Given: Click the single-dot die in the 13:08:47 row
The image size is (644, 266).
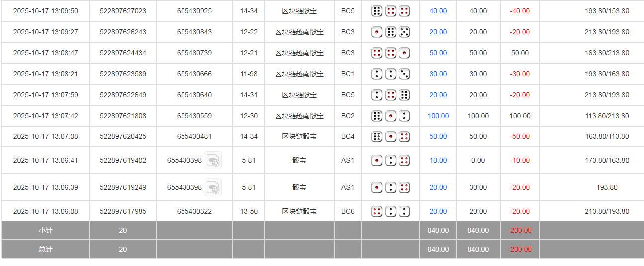Looking at the screenshot, I should [x=404, y=53].
